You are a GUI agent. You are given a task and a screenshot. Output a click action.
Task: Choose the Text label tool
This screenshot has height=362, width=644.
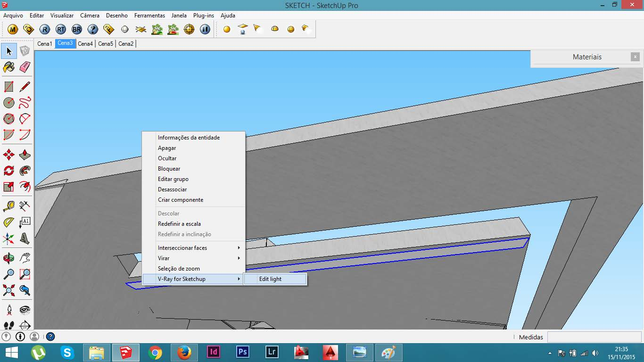(25, 222)
